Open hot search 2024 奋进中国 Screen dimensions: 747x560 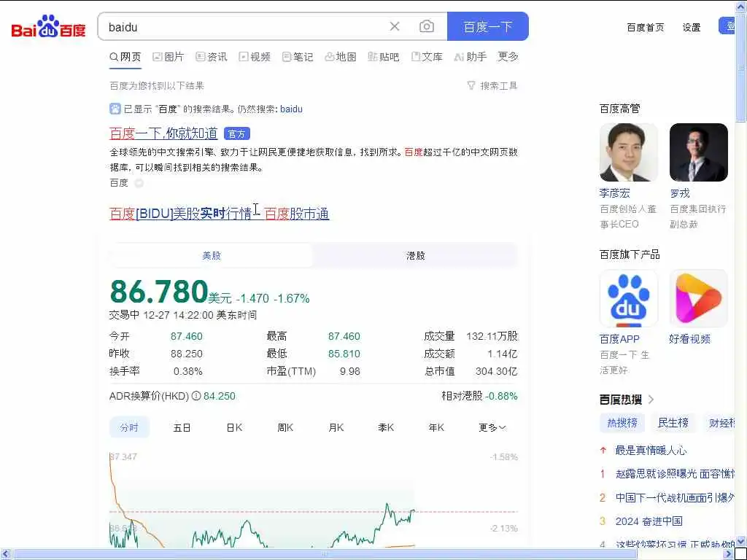(649, 521)
